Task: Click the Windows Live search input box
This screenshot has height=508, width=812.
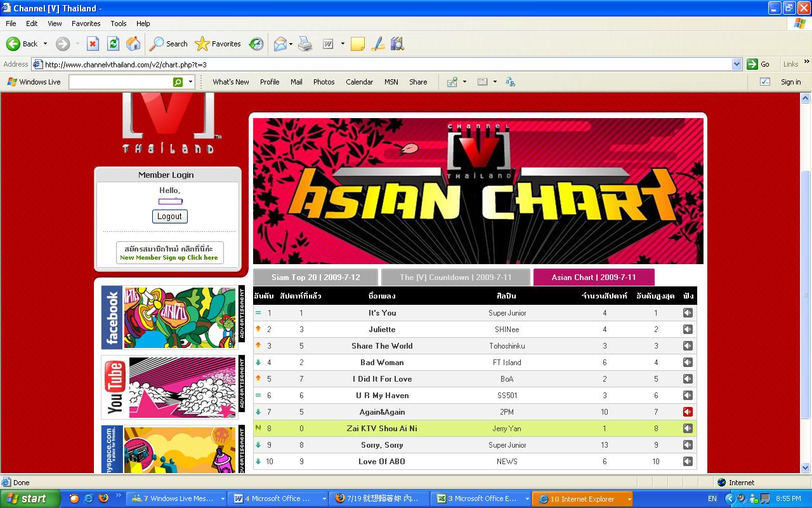Action: (x=121, y=82)
